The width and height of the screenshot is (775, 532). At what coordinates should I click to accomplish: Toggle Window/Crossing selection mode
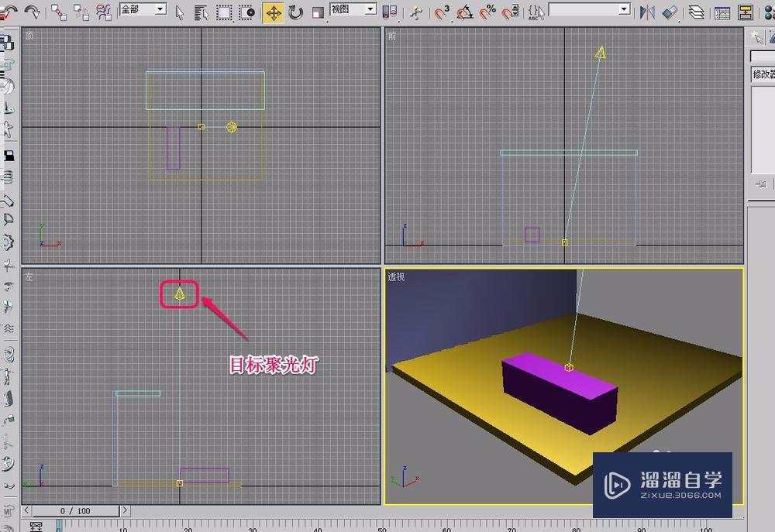point(246,12)
